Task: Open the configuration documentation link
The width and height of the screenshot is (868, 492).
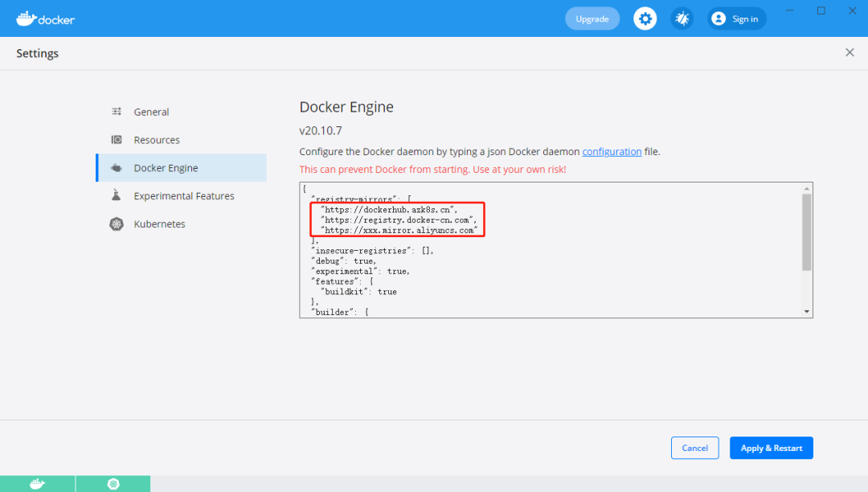Action: tap(612, 152)
